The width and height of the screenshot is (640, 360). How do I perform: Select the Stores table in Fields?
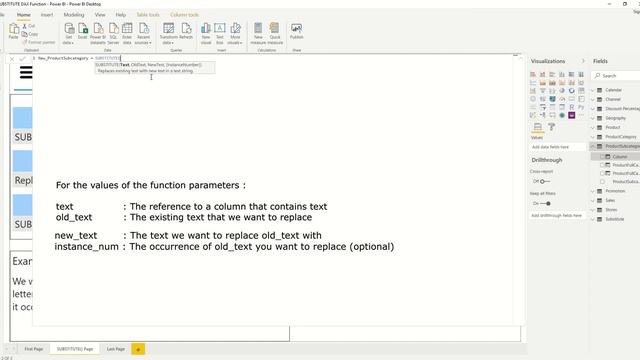click(611, 210)
